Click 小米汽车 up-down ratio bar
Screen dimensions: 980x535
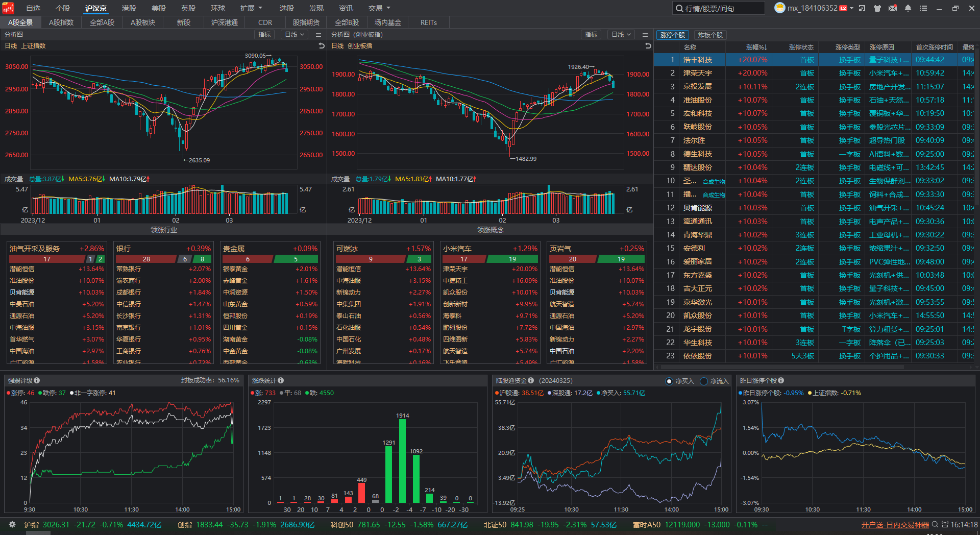(490, 259)
